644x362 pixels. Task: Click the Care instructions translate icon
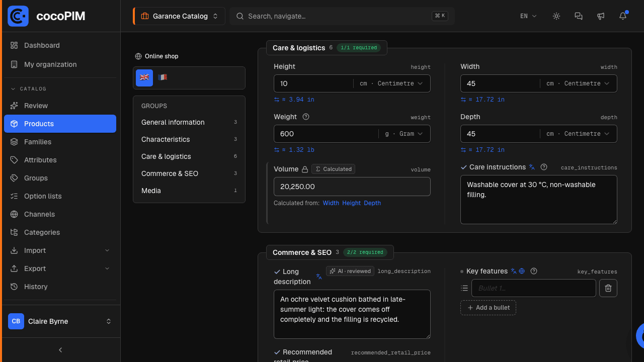(532, 167)
